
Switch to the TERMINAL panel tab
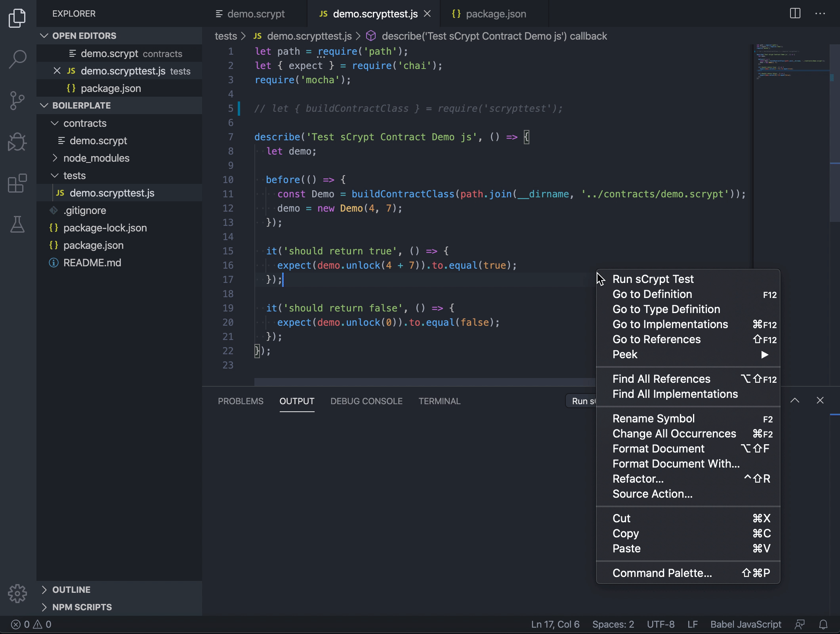[x=439, y=401]
